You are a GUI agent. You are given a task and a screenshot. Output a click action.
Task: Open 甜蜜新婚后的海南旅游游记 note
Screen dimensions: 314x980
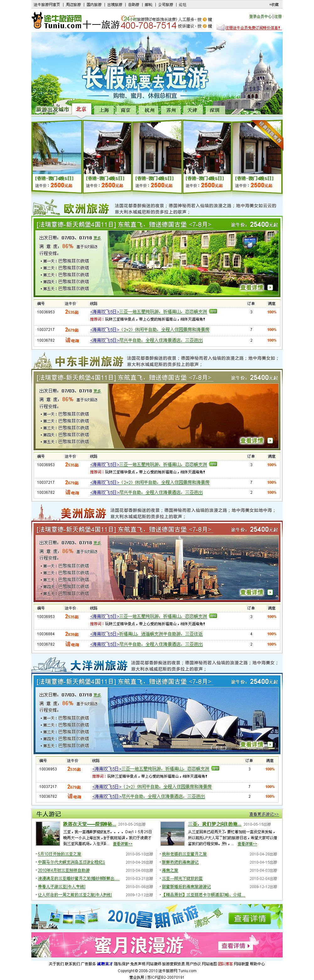(x=186, y=887)
